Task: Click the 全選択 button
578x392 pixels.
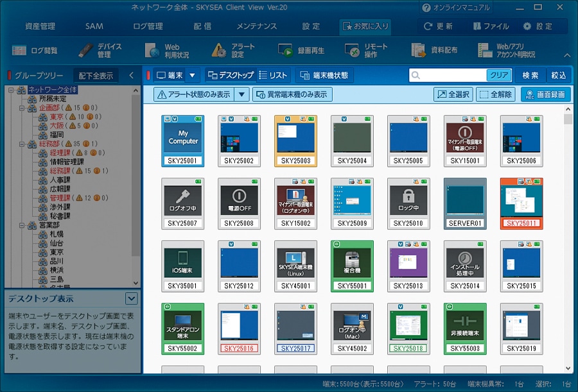Action: pyautogui.click(x=453, y=95)
